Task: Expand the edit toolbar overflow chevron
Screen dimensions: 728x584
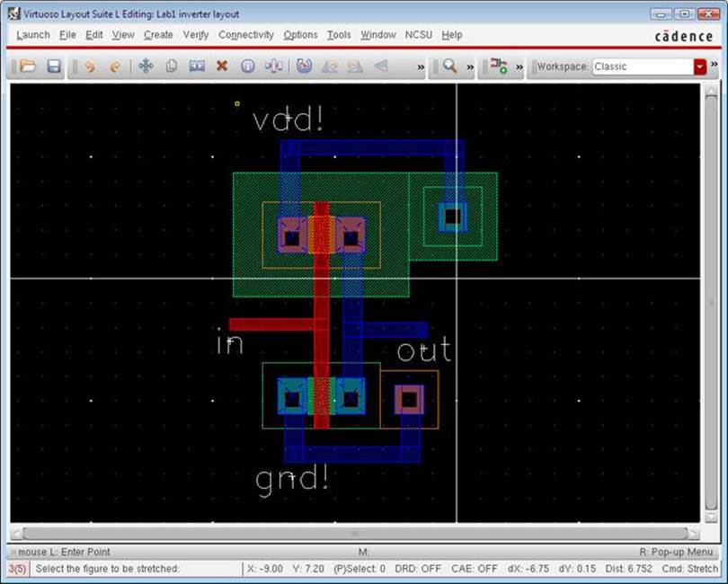Action: (421, 67)
